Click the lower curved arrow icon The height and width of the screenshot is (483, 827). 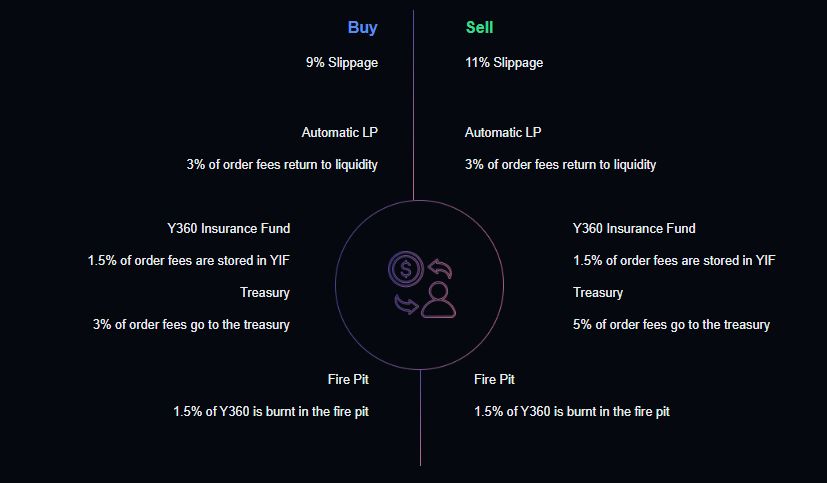pyautogui.click(x=407, y=304)
